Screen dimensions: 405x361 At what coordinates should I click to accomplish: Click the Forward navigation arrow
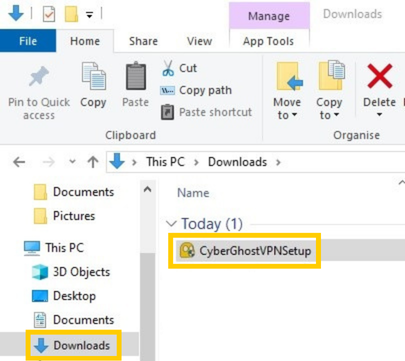pos(49,162)
